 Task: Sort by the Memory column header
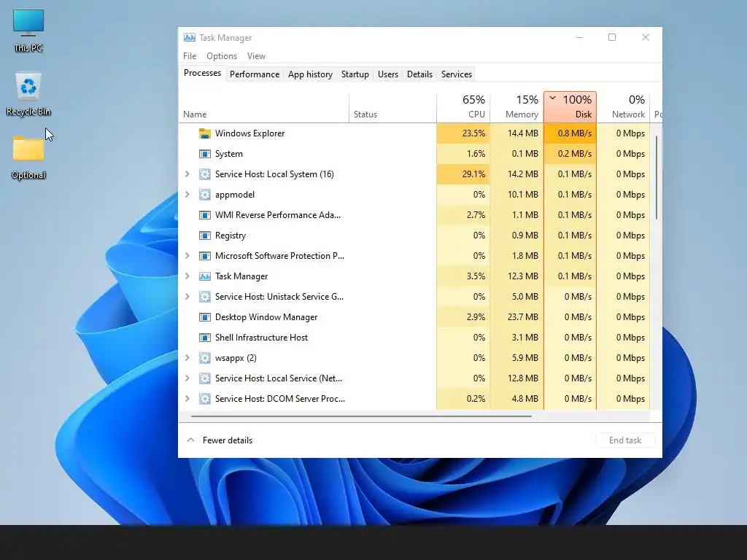click(517, 107)
